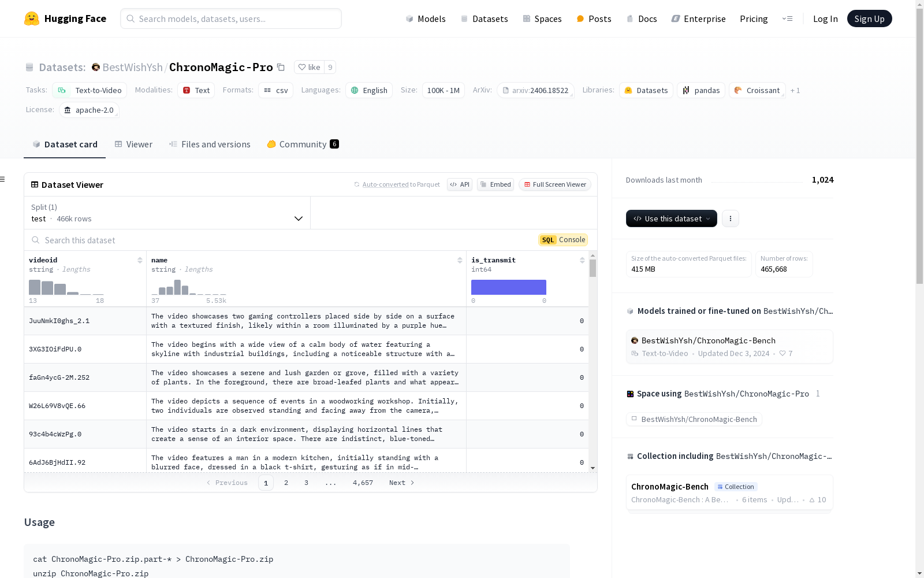This screenshot has width=924, height=578.
Task: Open the left sidebar hamburger icon
Action: (x=3, y=179)
